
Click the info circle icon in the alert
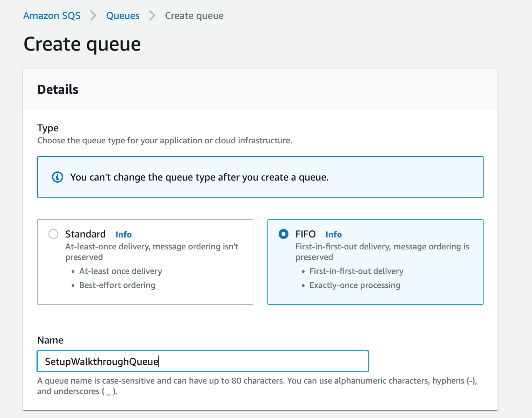coord(58,177)
